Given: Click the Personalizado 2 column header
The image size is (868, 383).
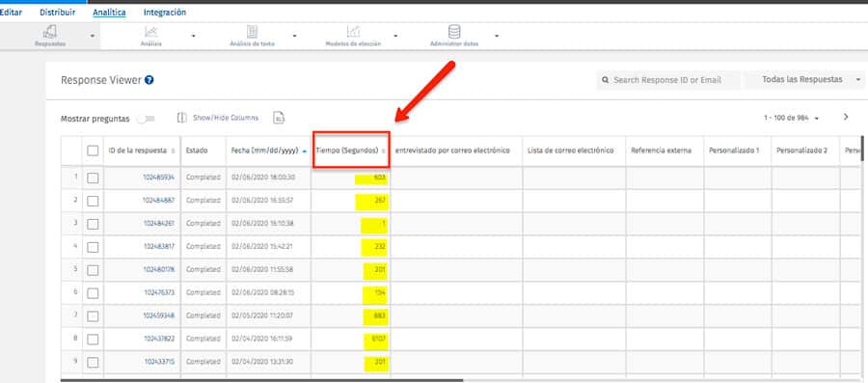Looking at the screenshot, I should [801, 150].
